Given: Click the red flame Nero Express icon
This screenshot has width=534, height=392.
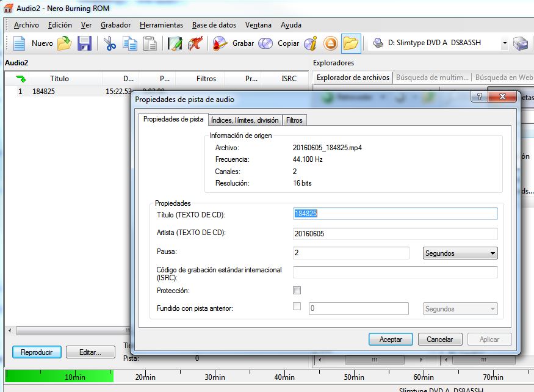Looking at the screenshot, I should [195, 43].
